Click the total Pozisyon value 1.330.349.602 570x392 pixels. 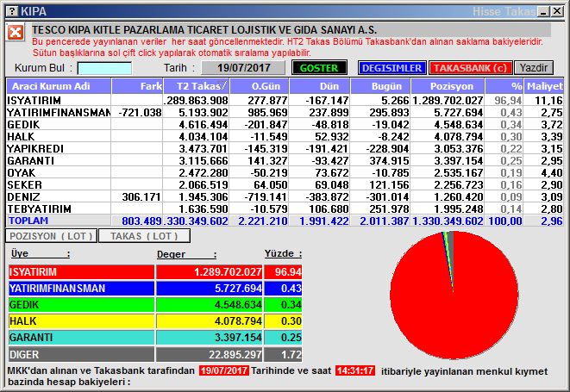pos(448,221)
